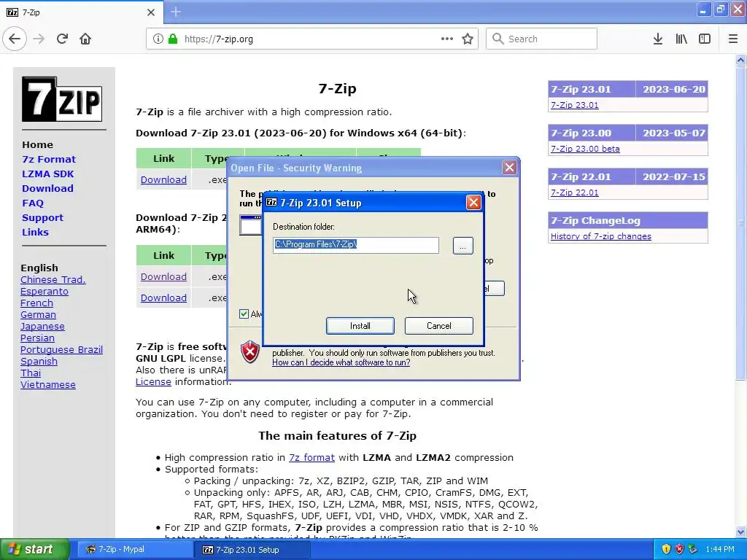Click the Home icon in browser toolbar

click(x=85, y=39)
